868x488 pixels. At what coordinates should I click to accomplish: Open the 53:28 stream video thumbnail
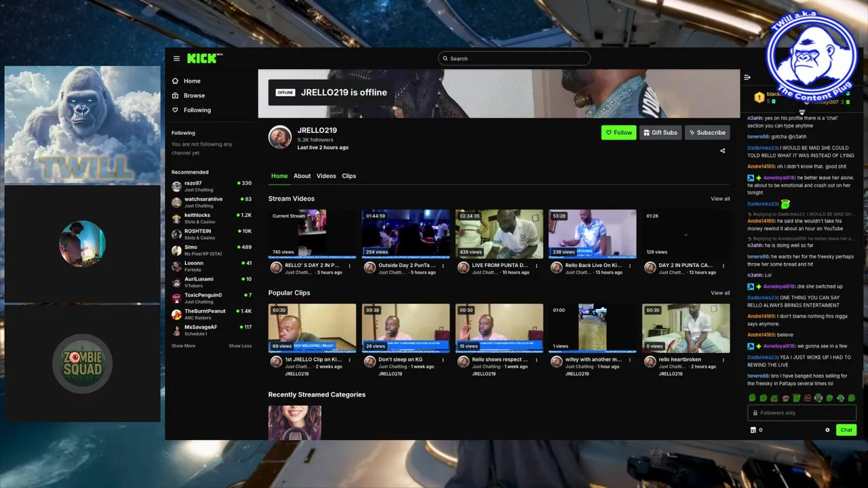point(593,234)
